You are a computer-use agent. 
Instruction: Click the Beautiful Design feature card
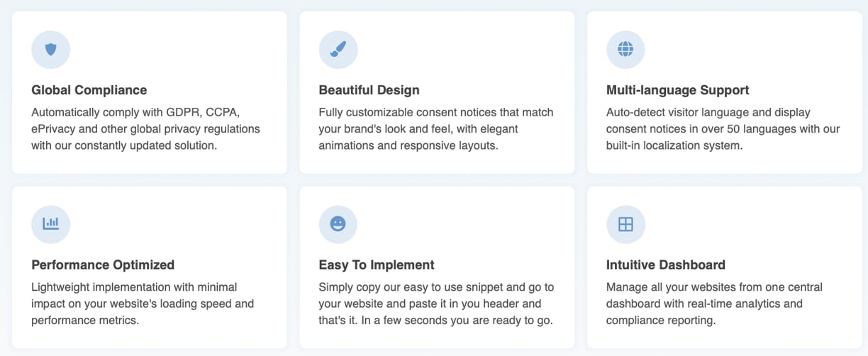[437, 92]
